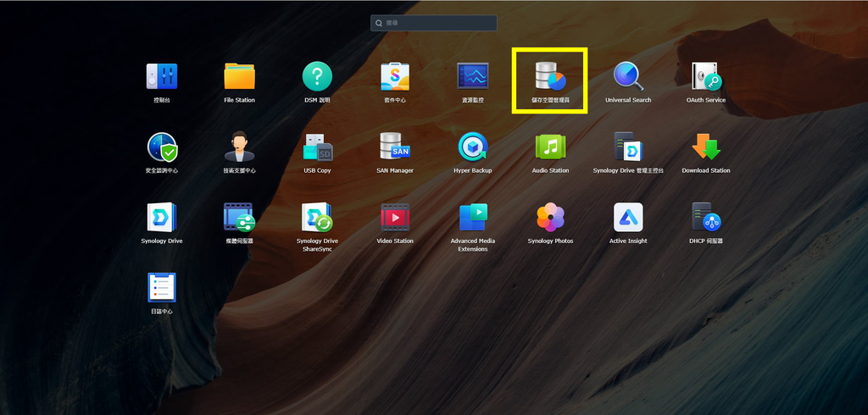868x415 pixels.
Task: Open Audio Station
Action: (550, 147)
